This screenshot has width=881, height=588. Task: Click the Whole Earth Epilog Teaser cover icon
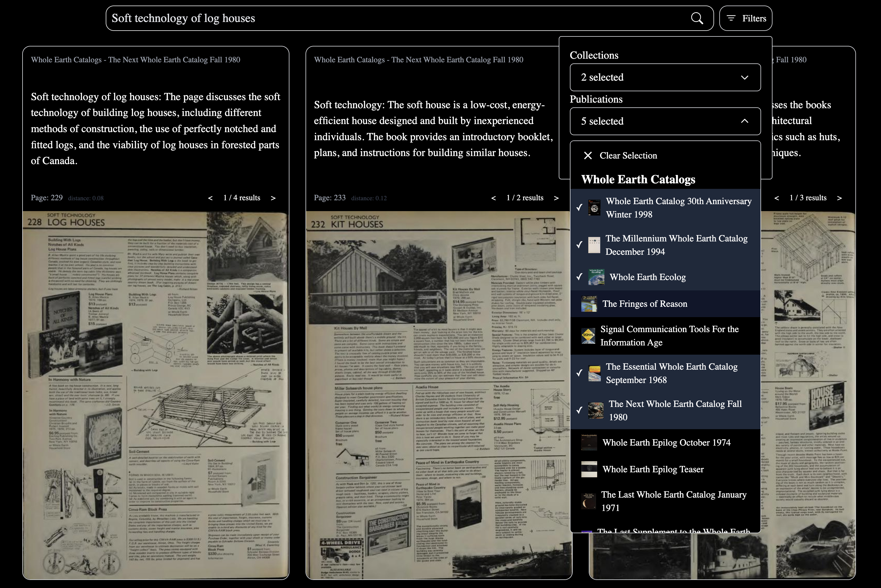(x=589, y=470)
